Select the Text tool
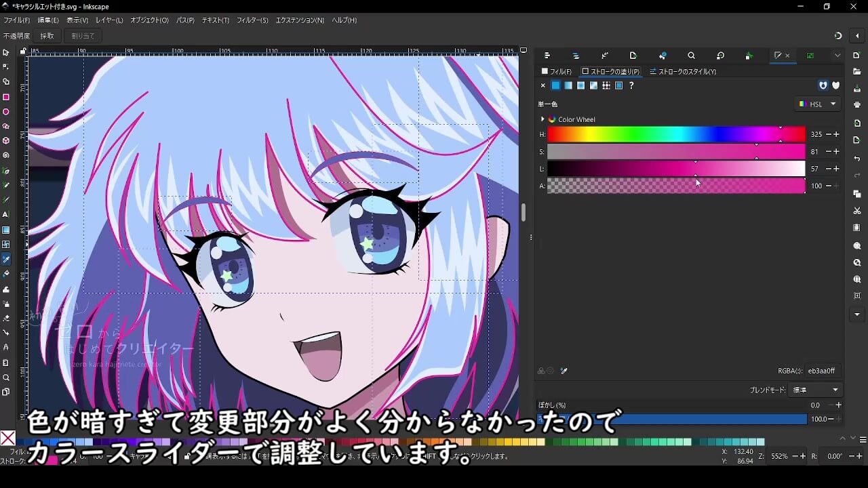This screenshot has width=868, height=488. click(5, 214)
